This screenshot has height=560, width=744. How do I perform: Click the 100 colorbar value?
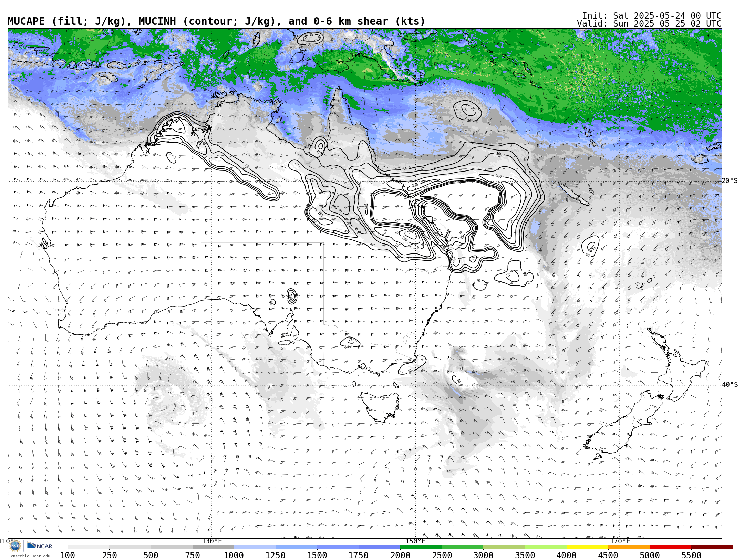click(68, 555)
